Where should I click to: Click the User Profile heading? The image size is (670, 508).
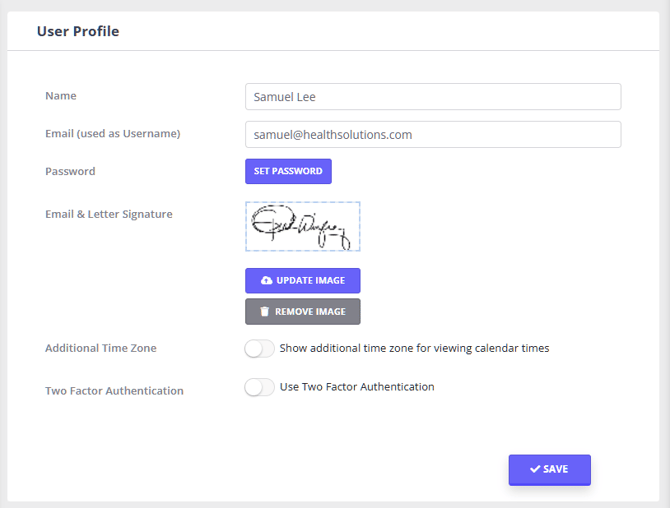click(x=78, y=31)
